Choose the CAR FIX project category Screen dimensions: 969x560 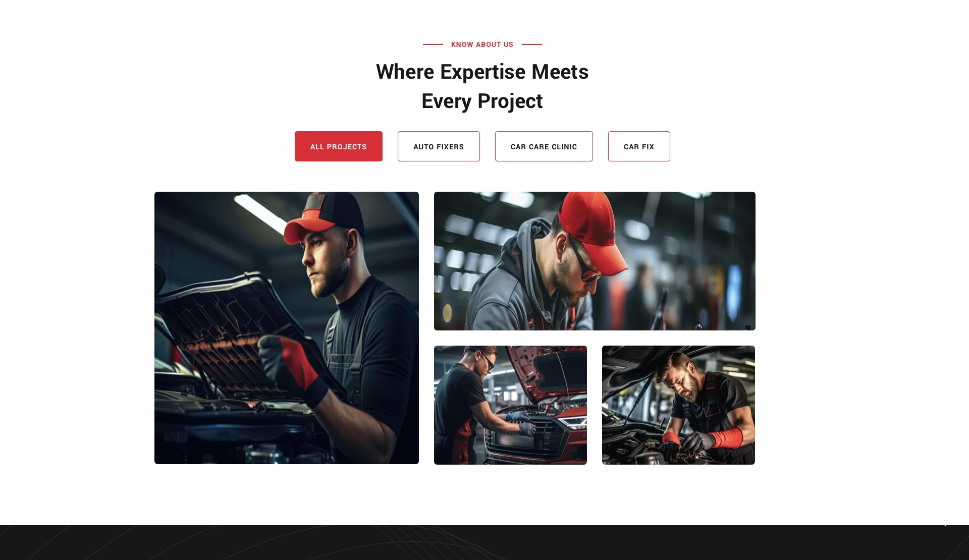(x=639, y=146)
